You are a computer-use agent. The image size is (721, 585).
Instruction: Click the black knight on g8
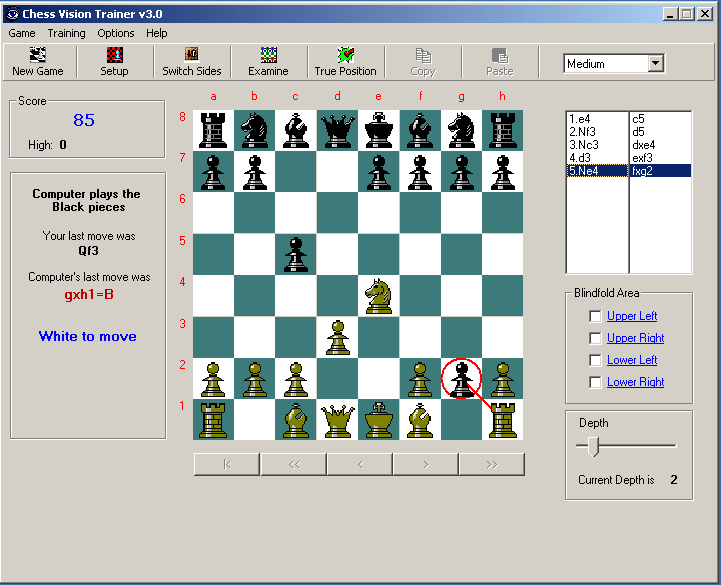(461, 130)
